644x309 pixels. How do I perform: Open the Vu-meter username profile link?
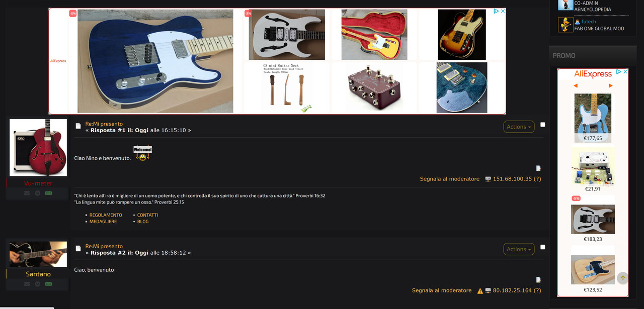38,183
